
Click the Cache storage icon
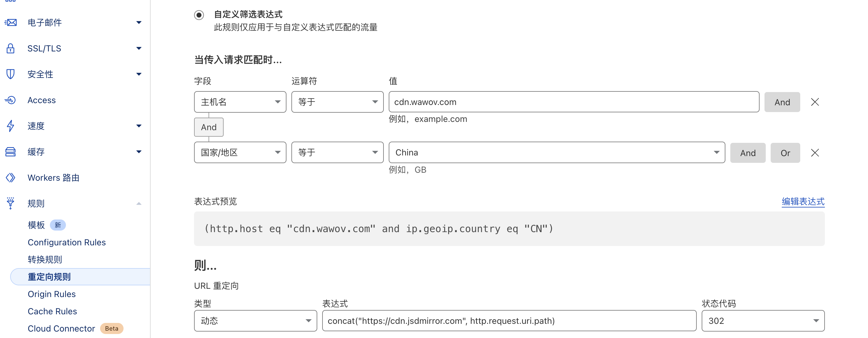[x=11, y=152]
